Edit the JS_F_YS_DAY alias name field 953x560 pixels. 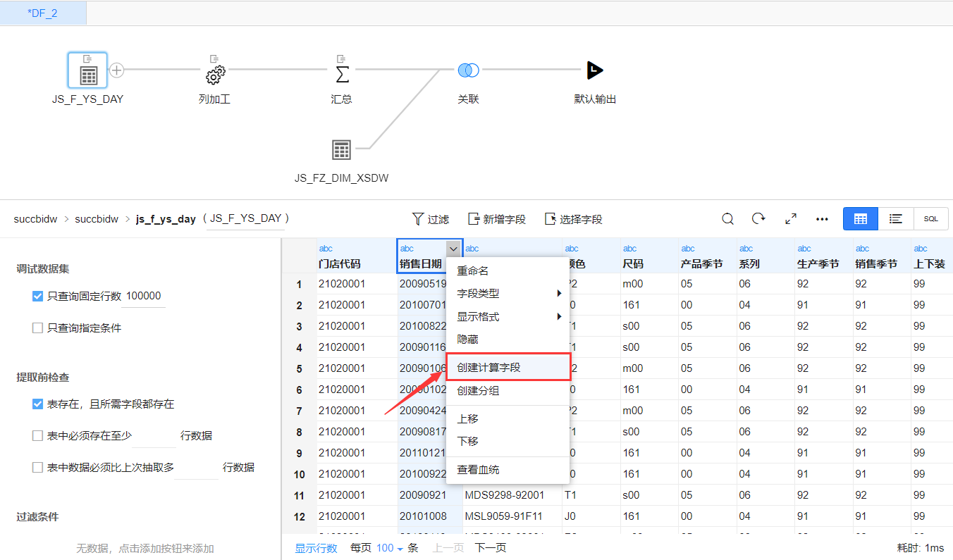coord(246,219)
